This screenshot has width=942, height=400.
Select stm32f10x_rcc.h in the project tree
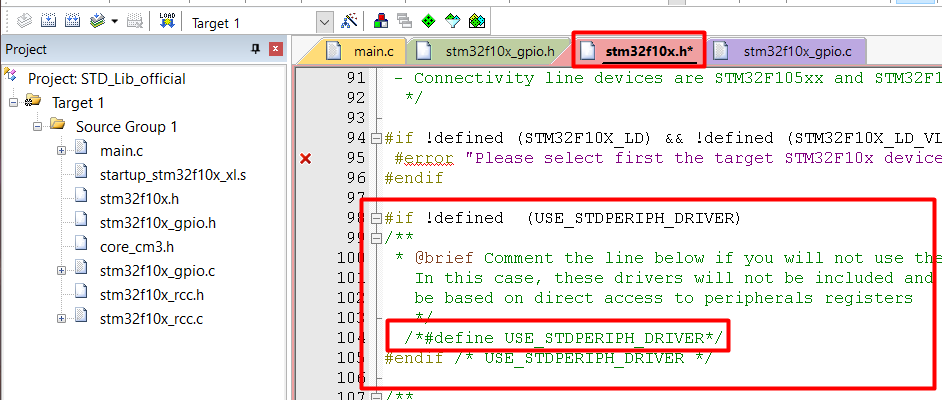[152, 295]
